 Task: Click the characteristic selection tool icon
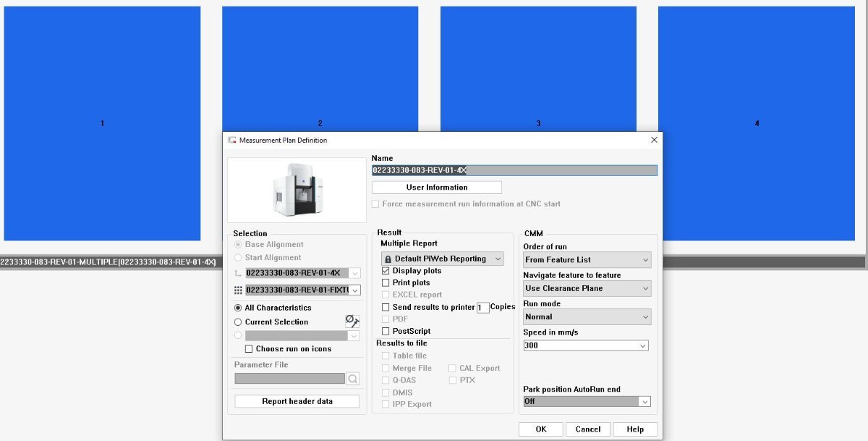click(352, 322)
